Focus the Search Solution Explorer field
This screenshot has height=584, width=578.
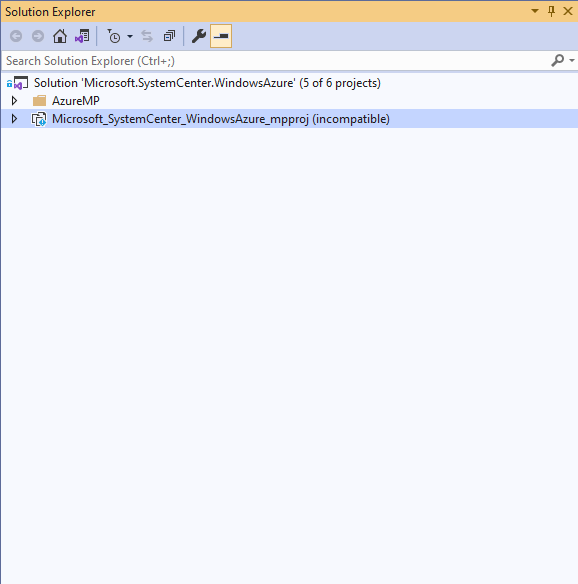(x=276, y=61)
